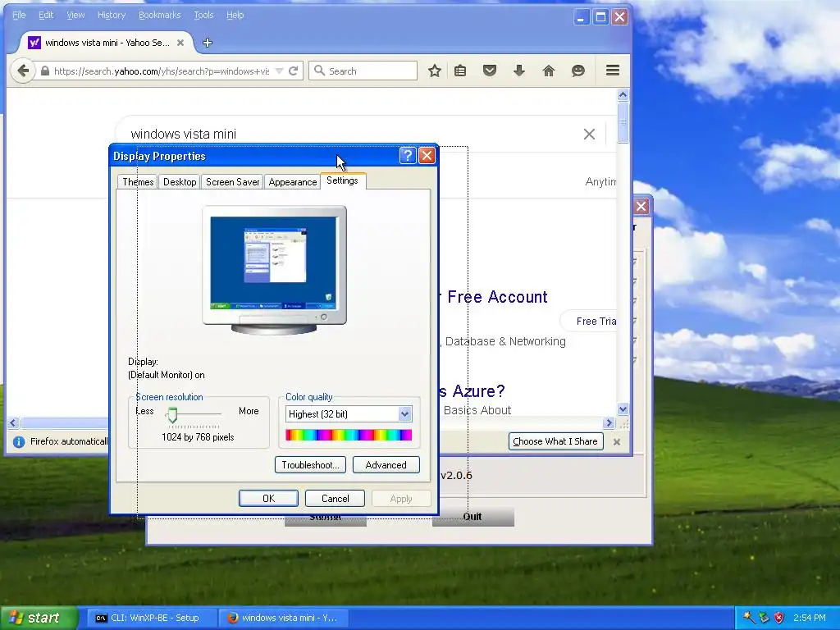The height and width of the screenshot is (630, 840).
Task: Click the red security shield tray icon
Action: coord(779,618)
